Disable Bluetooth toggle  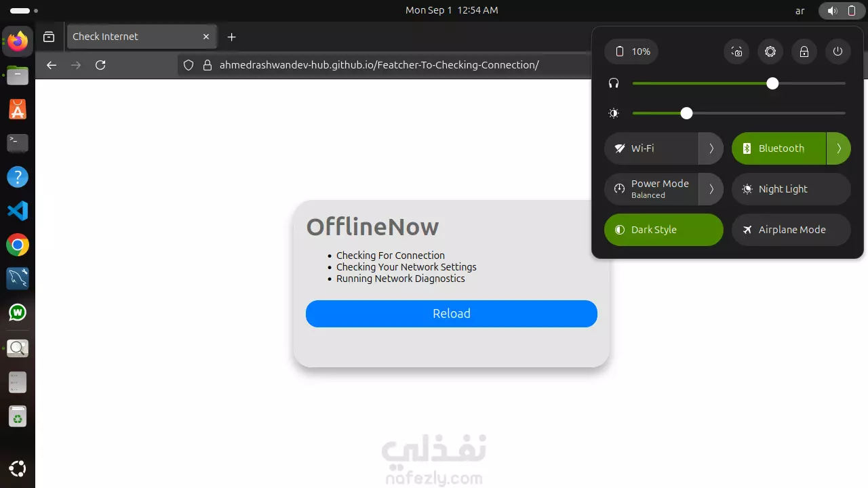coord(778,148)
